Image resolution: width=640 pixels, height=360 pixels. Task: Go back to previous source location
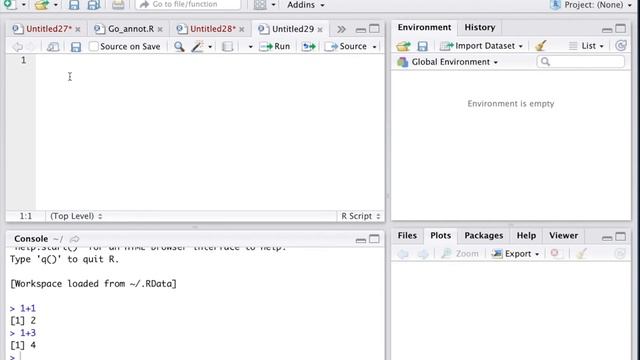pyautogui.click(x=18, y=47)
